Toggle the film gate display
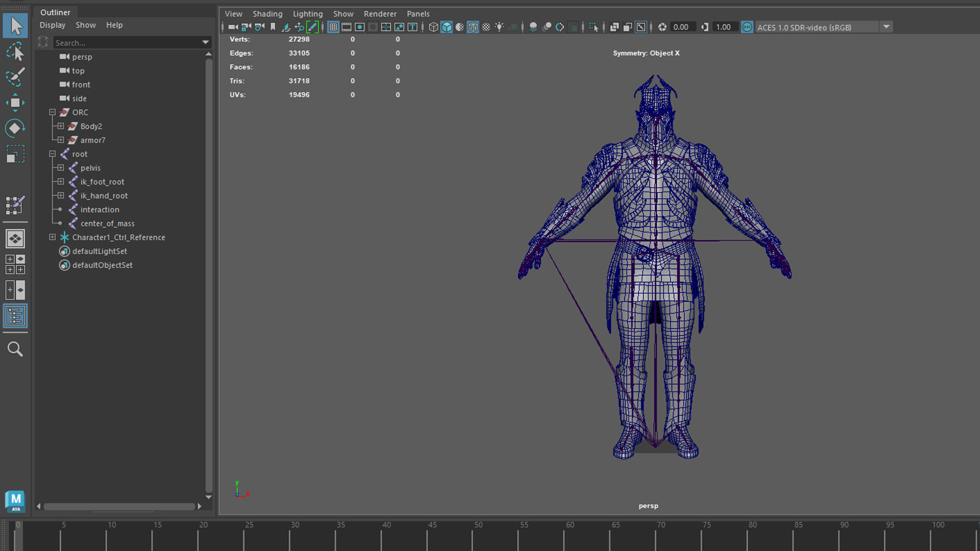The image size is (980, 551). click(347, 27)
